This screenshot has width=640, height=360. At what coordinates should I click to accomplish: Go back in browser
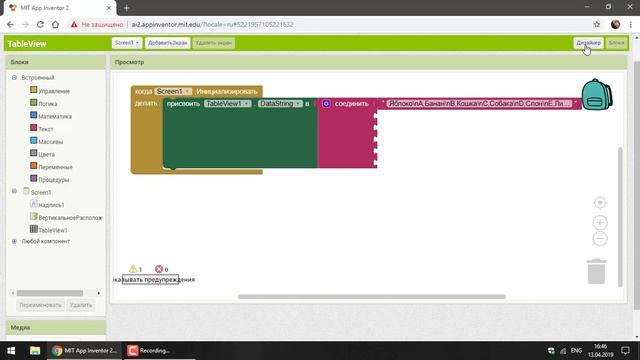(10, 24)
